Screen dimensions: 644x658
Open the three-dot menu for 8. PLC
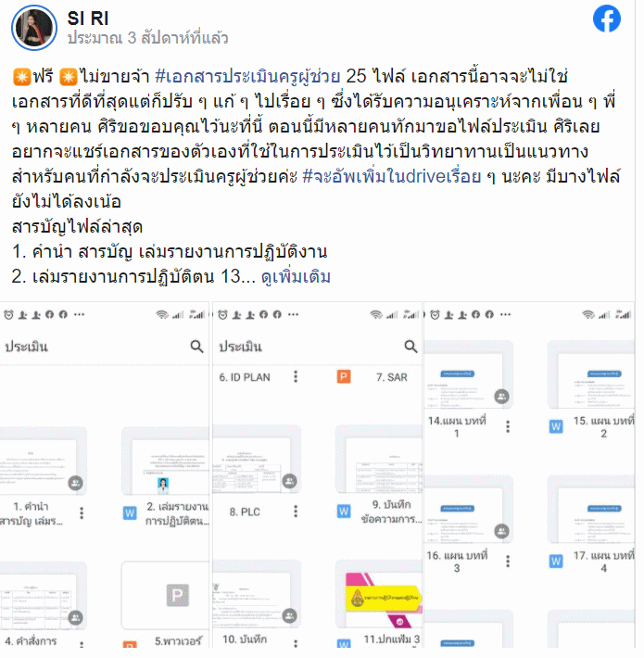pos(296,512)
